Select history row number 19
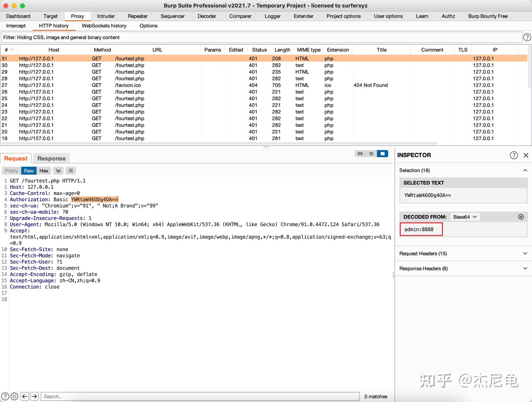532x402 pixels. tap(264, 139)
